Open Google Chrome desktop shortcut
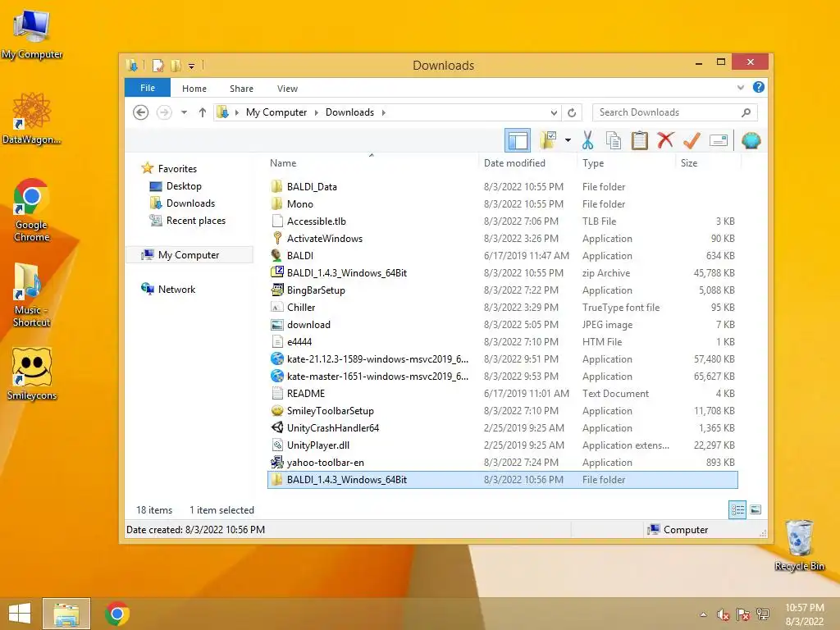The height and width of the screenshot is (630, 840). click(x=31, y=210)
